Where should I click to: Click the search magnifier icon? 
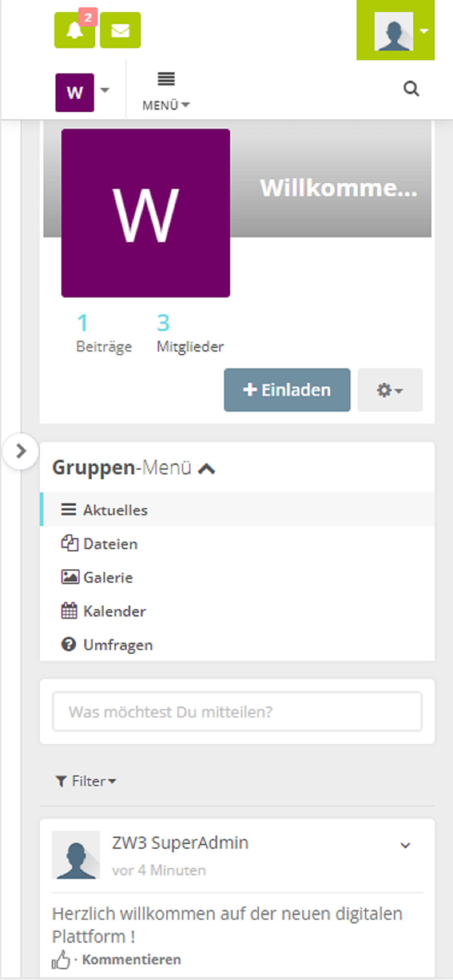click(x=411, y=89)
